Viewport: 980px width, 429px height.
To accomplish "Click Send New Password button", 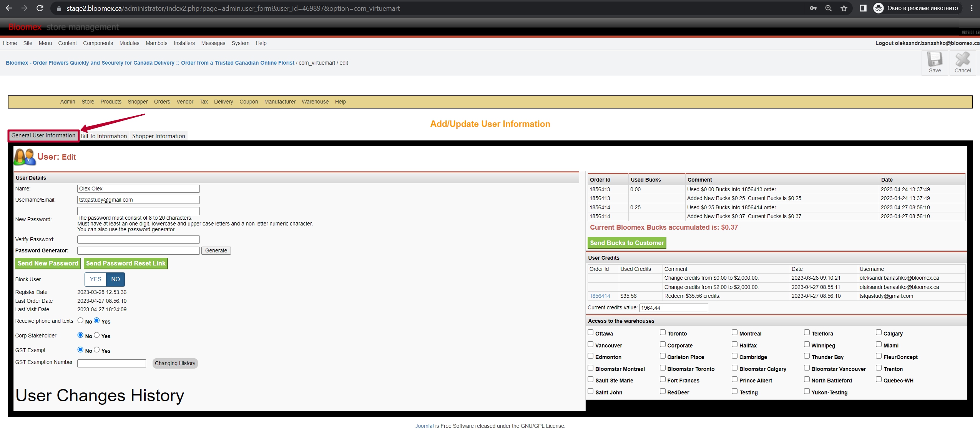I will click(x=48, y=263).
